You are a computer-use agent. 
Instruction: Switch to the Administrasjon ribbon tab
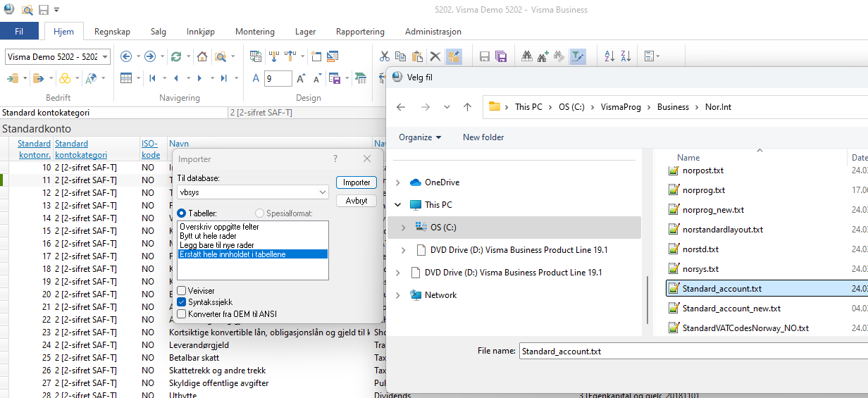coord(433,32)
